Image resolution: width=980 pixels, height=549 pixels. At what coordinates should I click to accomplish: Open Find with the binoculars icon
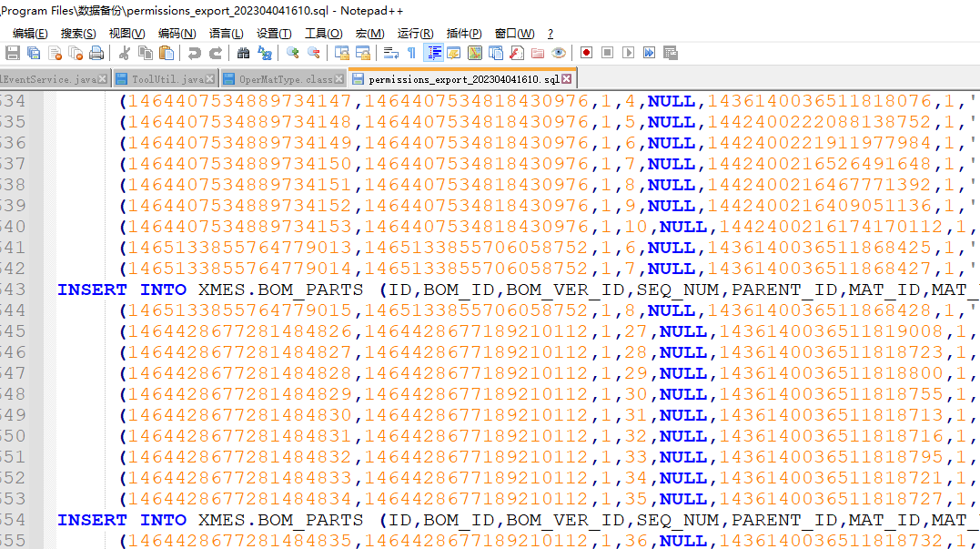click(243, 53)
